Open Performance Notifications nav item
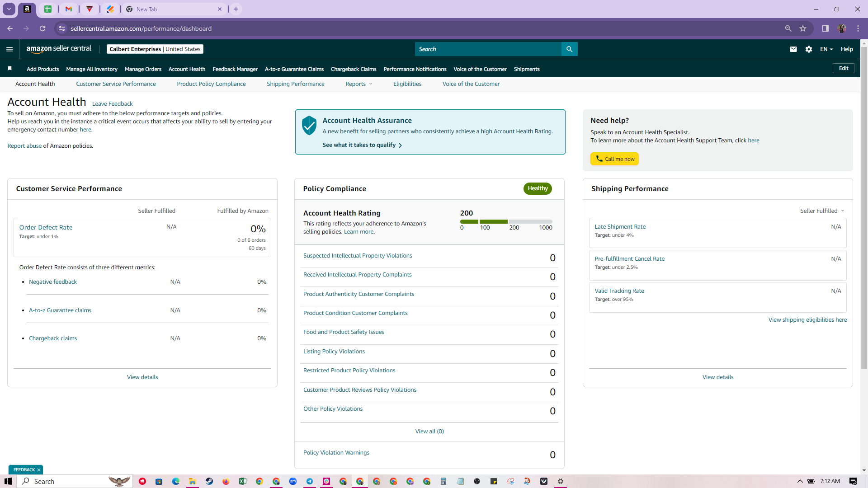Viewport: 868px width, 488px height. (x=415, y=69)
